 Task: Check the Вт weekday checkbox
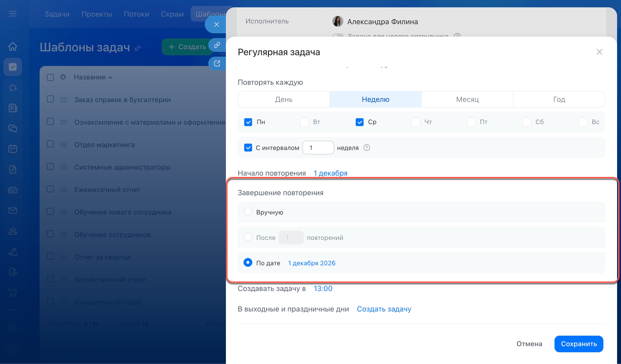[x=304, y=122]
